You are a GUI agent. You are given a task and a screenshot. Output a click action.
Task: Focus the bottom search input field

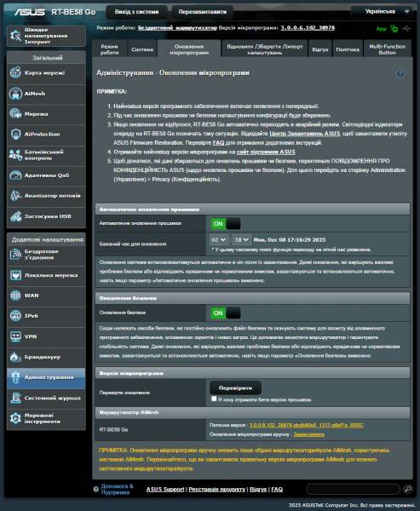point(354,489)
